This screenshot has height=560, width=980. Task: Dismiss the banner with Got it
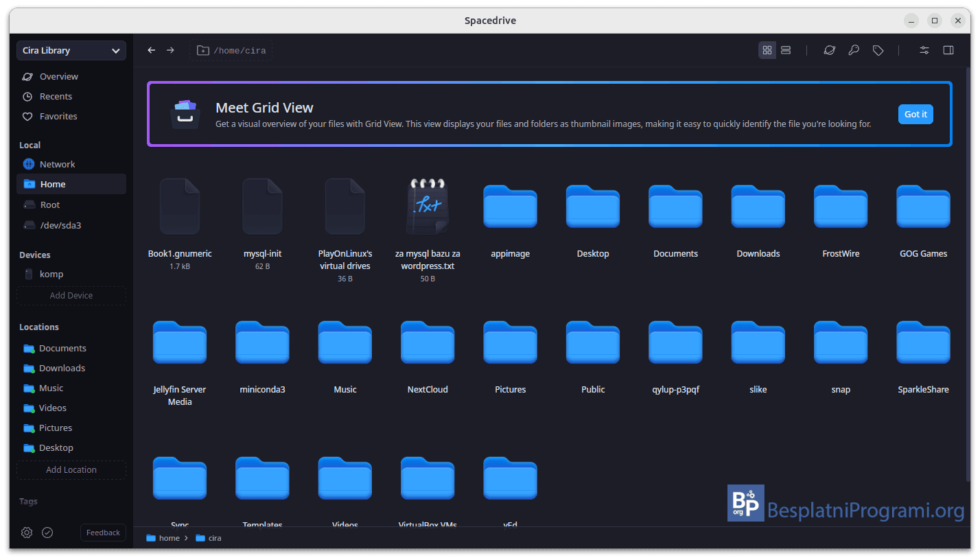pyautogui.click(x=915, y=114)
